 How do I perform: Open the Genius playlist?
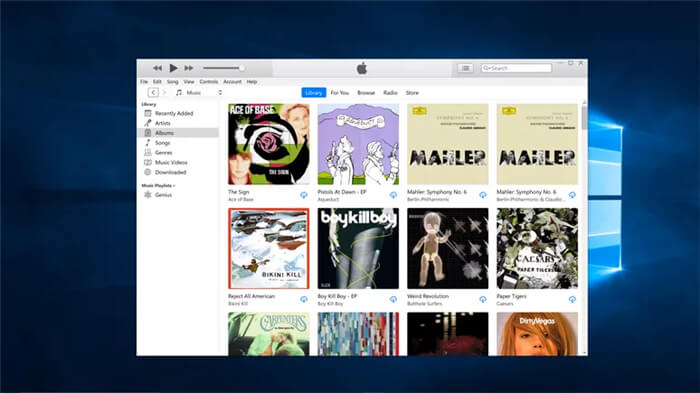coord(178,195)
